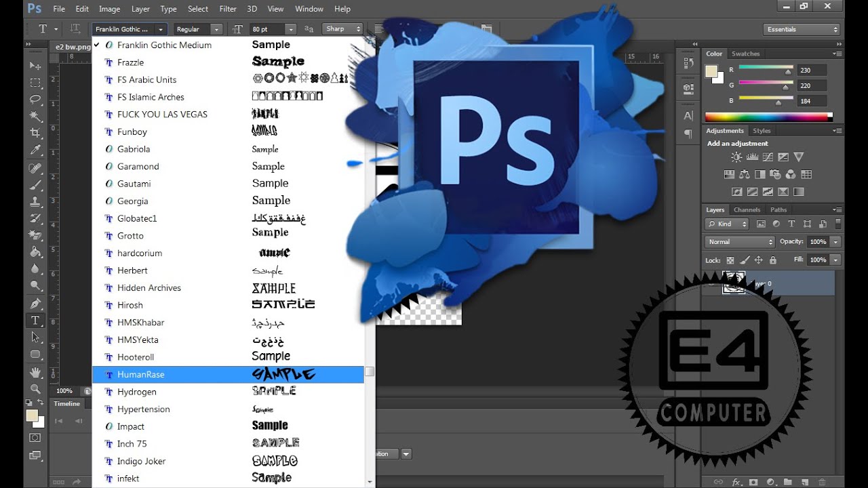Open the collapsed Paragraph panel icon
This screenshot has height=488, width=868.
click(688, 134)
